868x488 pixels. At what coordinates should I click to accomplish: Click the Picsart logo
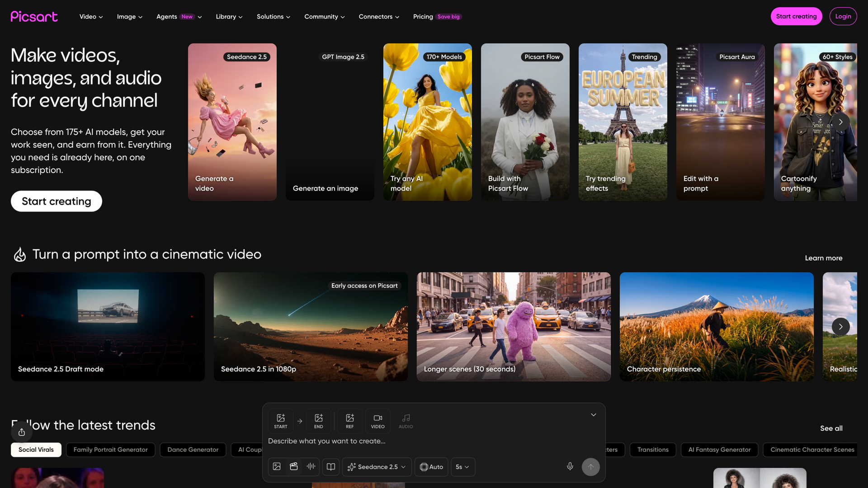click(x=34, y=17)
